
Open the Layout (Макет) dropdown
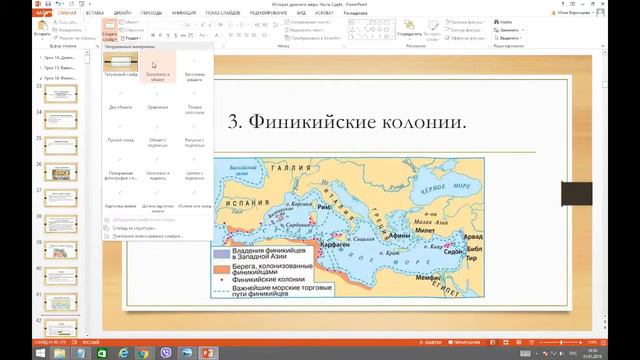tap(130, 22)
